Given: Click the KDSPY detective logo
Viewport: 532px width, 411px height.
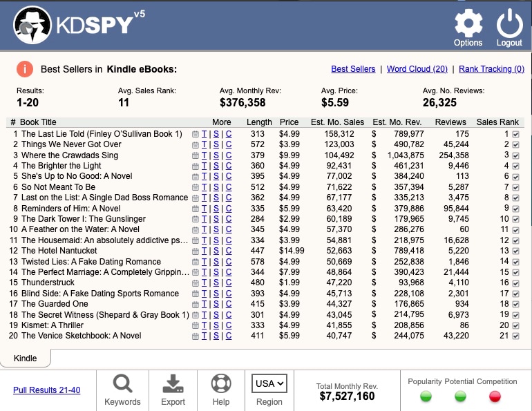Looking at the screenshot, I should (32, 26).
